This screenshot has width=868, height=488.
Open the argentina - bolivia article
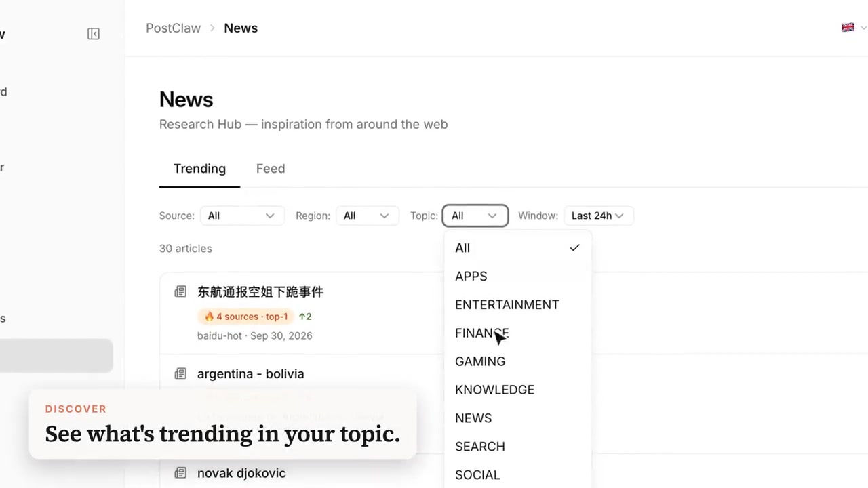click(250, 373)
